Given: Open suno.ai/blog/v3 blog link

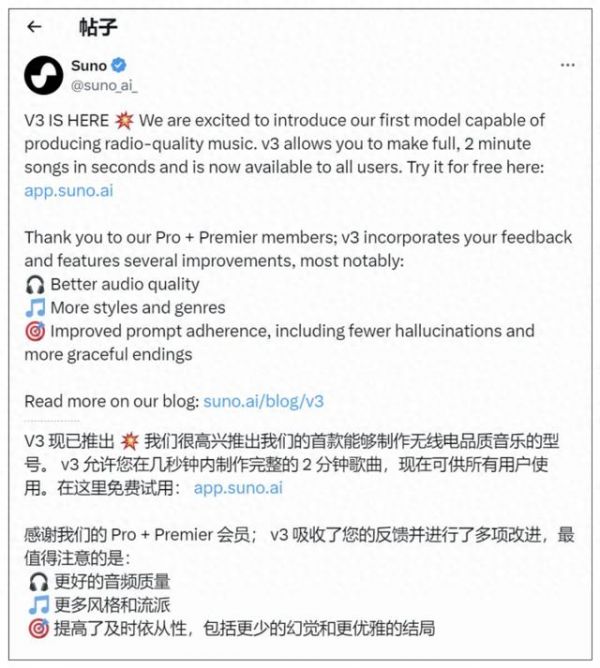Looking at the screenshot, I should (x=263, y=401).
